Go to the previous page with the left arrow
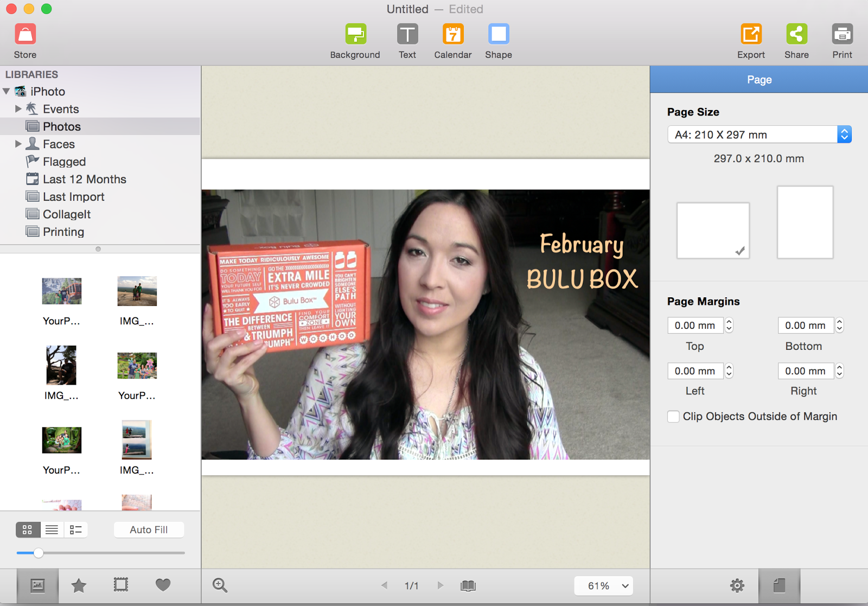This screenshot has height=606, width=868. [x=384, y=585]
